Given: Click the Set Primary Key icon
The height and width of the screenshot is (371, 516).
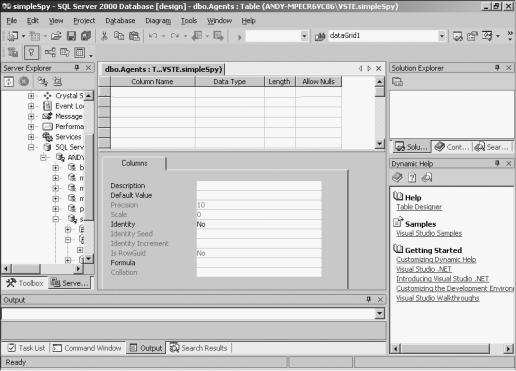Looking at the screenshot, I should click(31, 52).
